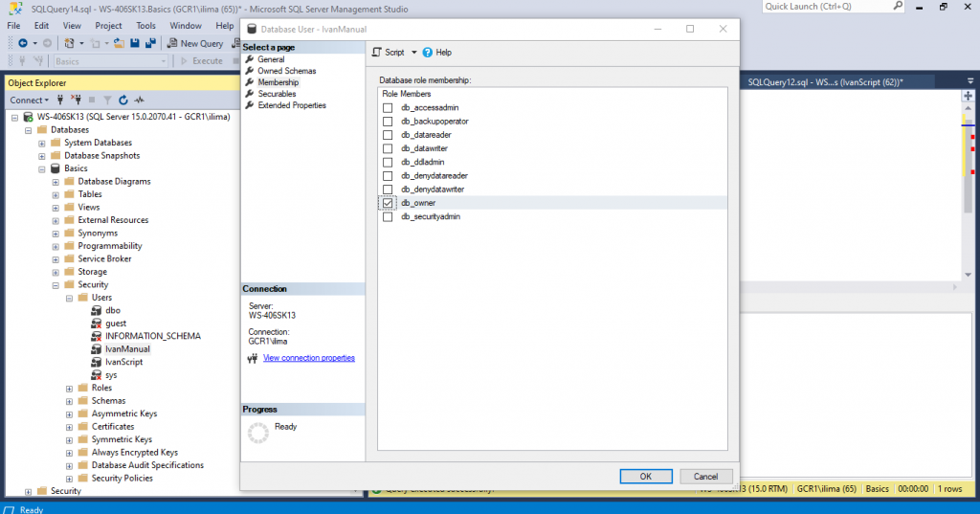Check the db_ddladmin role checkbox
980x514 pixels.
coord(388,162)
